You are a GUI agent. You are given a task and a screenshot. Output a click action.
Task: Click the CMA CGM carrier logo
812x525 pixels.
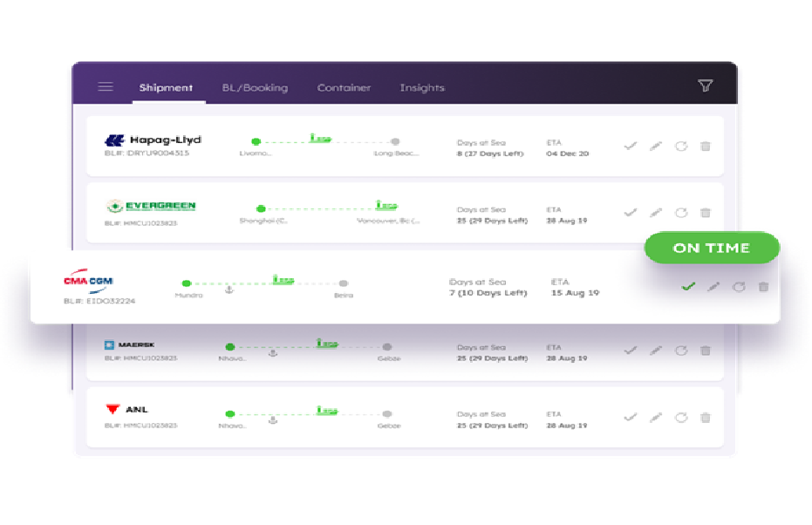pos(89,281)
